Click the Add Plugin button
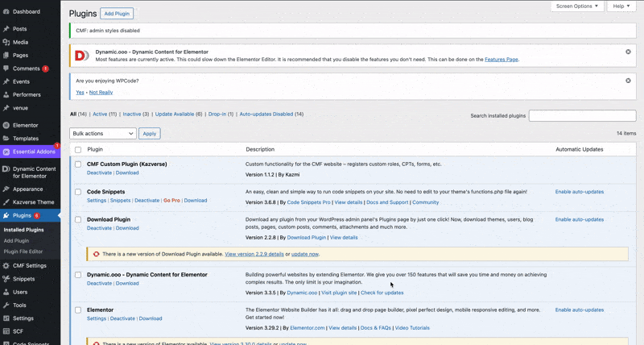 (x=117, y=14)
